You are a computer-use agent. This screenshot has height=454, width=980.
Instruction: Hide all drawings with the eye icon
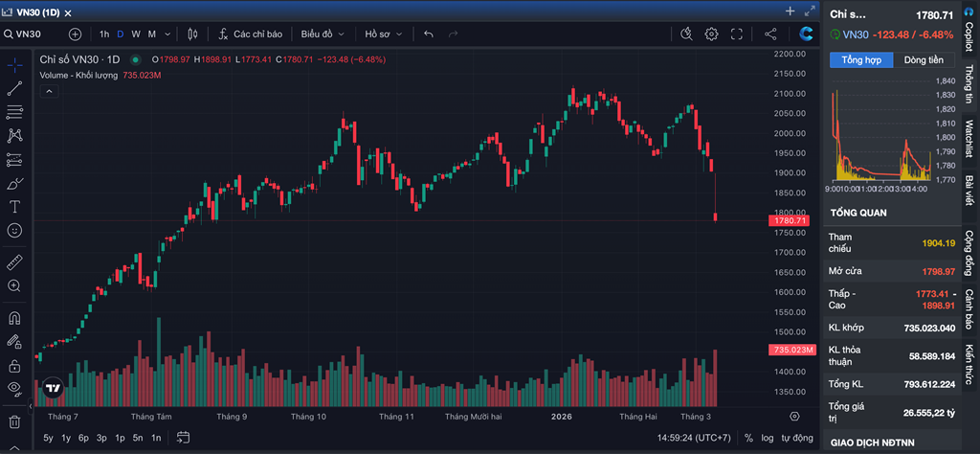click(x=14, y=388)
